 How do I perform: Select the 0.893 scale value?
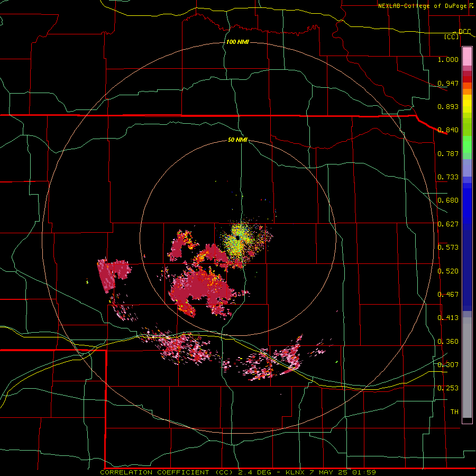pos(448,106)
